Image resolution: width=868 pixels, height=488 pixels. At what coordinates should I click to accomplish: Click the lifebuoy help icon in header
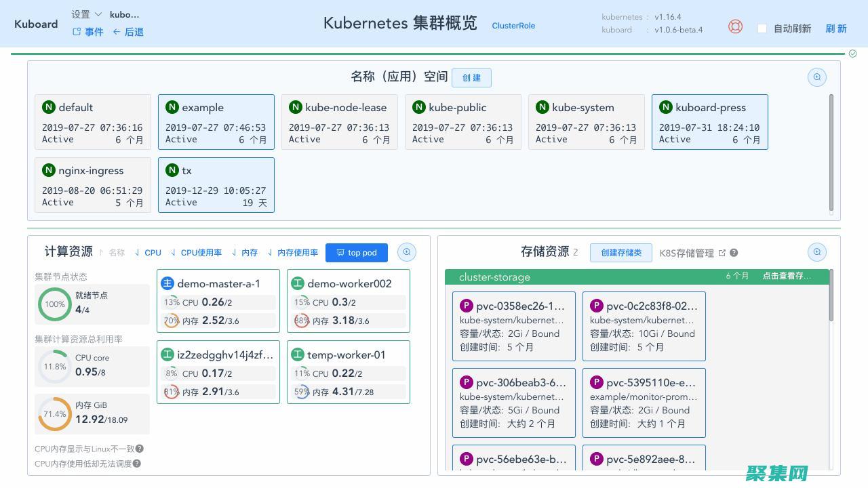pyautogui.click(x=735, y=26)
